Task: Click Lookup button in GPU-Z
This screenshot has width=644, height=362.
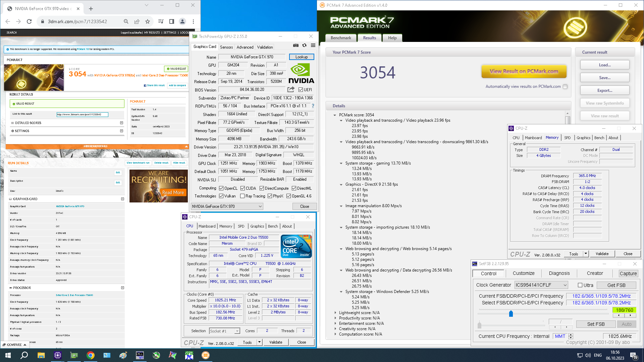Action: click(x=302, y=57)
